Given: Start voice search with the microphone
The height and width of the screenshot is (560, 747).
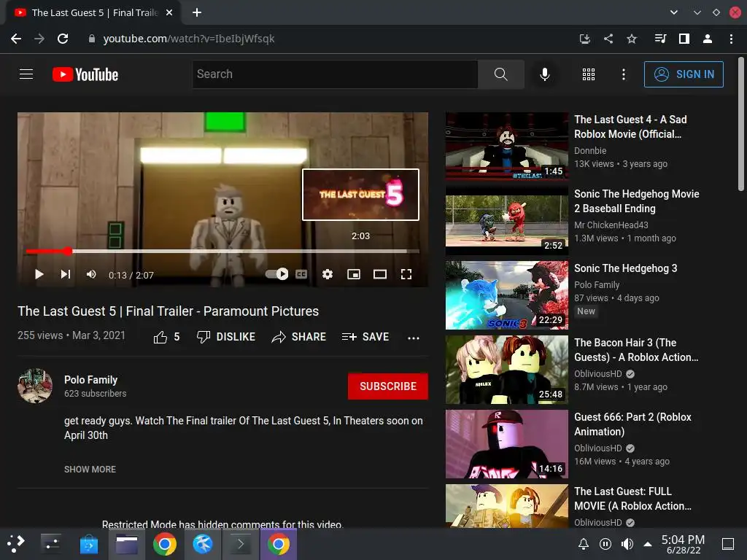Looking at the screenshot, I should click(544, 74).
